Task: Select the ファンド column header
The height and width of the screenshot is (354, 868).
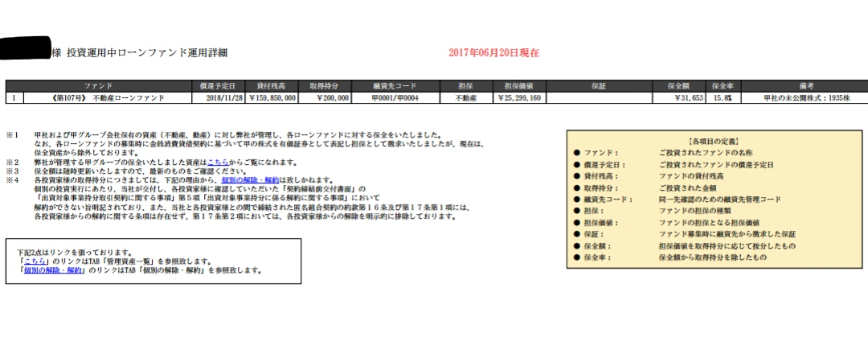Action: 99,85
